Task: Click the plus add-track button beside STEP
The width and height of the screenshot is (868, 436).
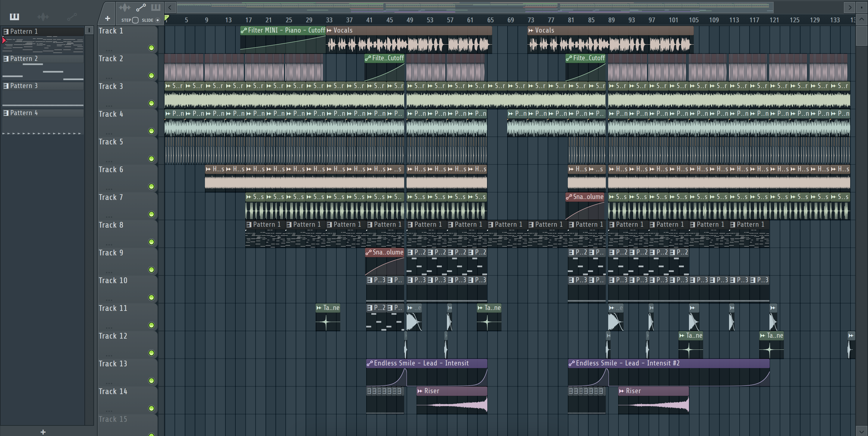Action: click(108, 19)
